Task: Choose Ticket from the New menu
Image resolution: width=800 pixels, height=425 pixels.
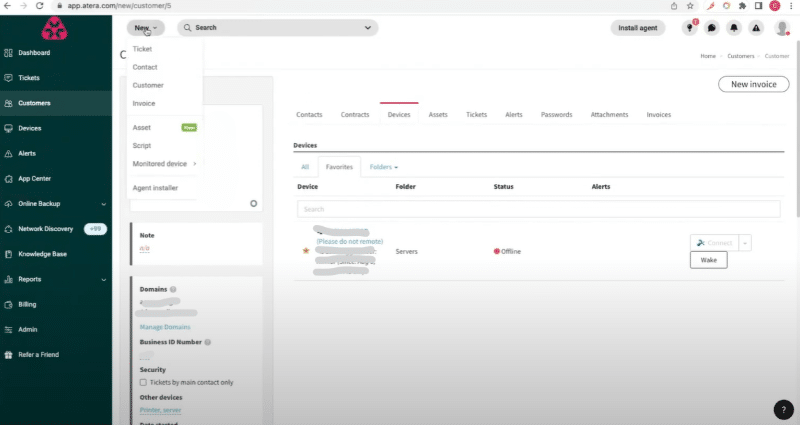Action: (x=142, y=49)
